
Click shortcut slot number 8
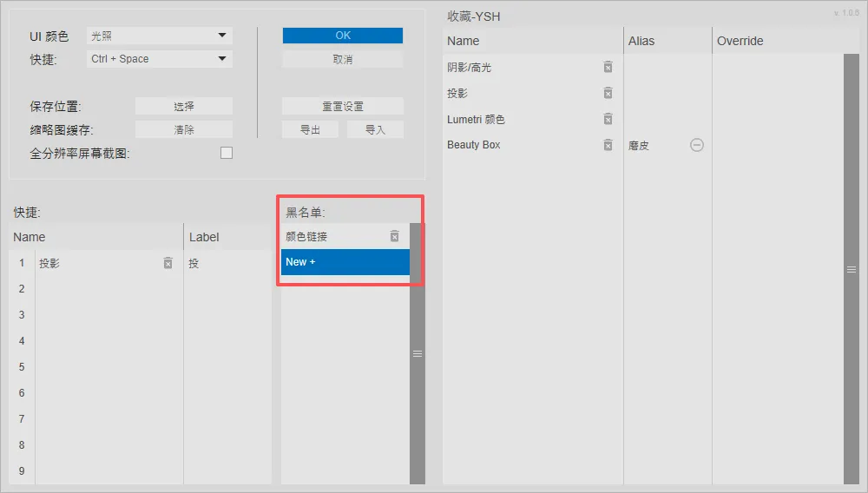click(22, 445)
